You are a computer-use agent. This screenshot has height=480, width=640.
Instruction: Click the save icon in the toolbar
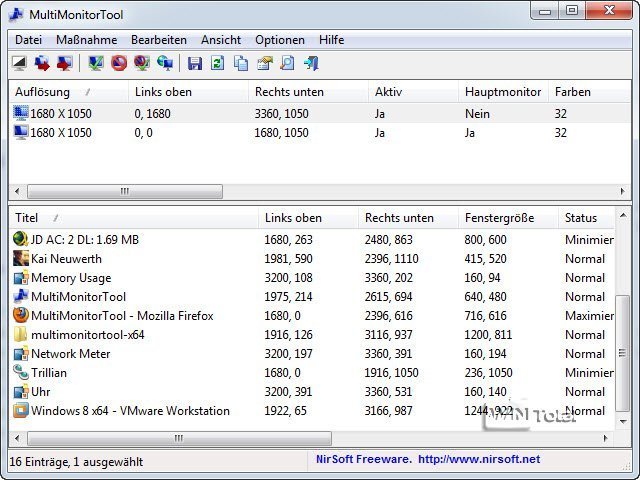click(196, 64)
